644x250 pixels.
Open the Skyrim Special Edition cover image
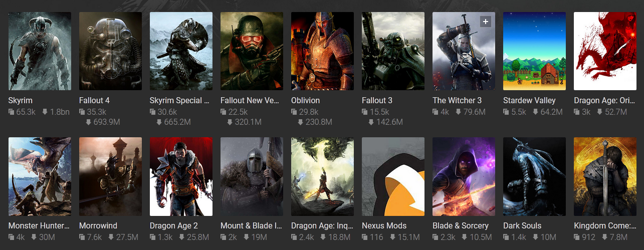point(181,51)
